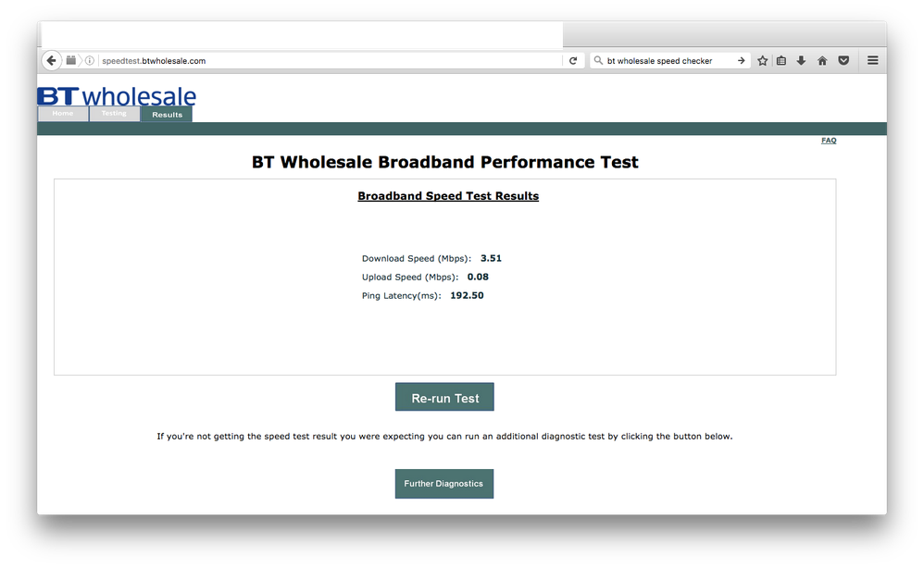
Task: Submit search with the arrow icon
Action: (742, 61)
